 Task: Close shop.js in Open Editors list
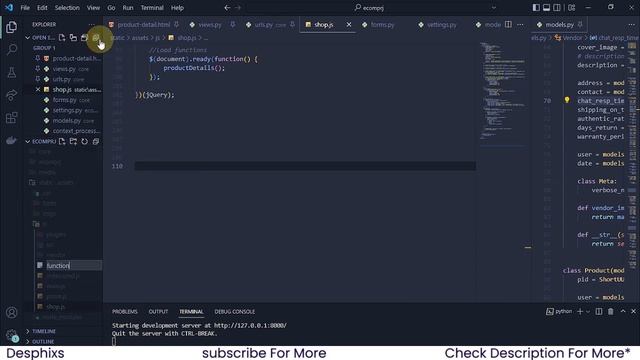[x=38, y=89]
